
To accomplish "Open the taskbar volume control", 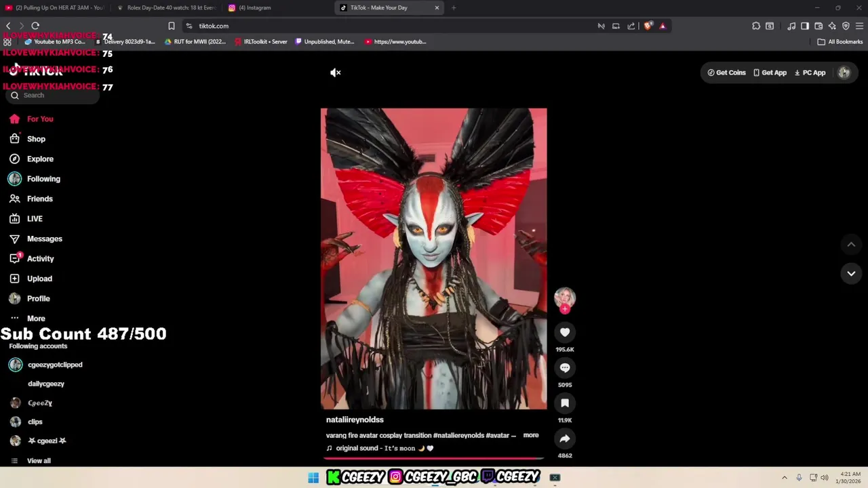I will tap(825, 478).
